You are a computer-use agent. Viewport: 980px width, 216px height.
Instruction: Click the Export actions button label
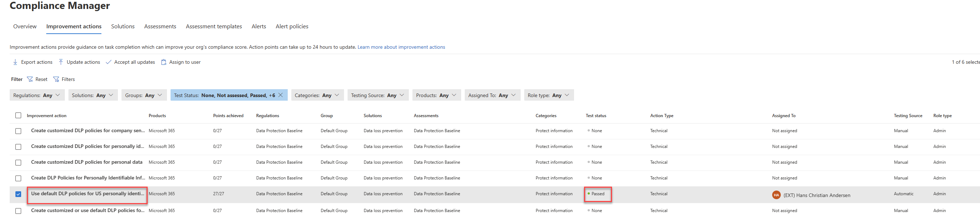(37, 62)
